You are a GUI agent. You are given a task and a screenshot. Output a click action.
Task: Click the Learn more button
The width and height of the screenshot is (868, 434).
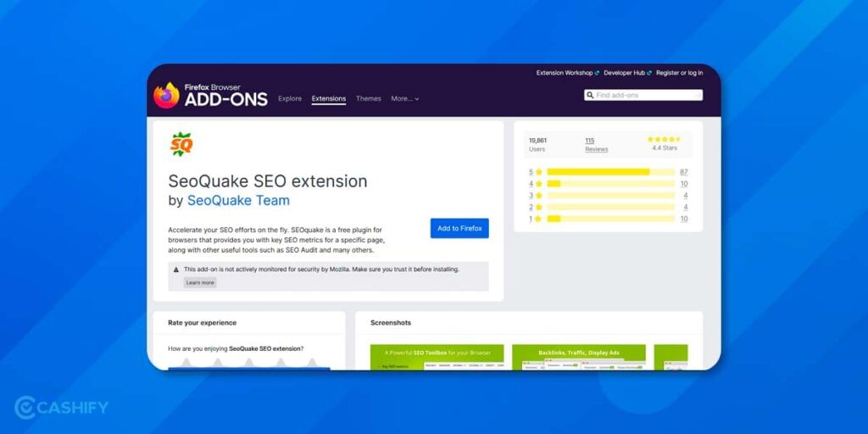[200, 282]
